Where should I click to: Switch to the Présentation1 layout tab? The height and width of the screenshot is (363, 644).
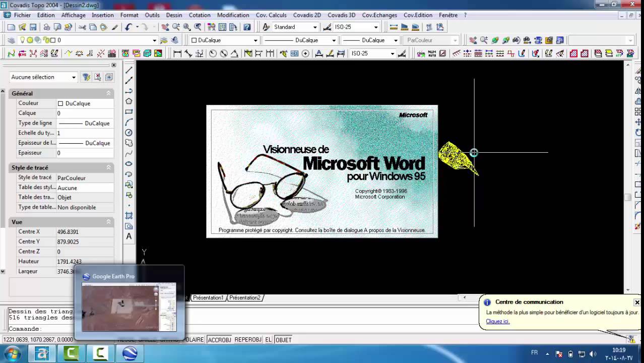208,298
